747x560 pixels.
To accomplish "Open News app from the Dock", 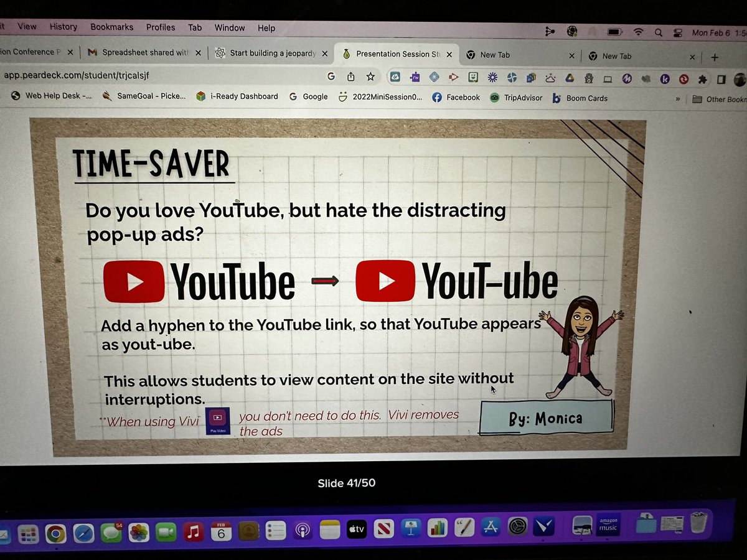I will 383,530.
